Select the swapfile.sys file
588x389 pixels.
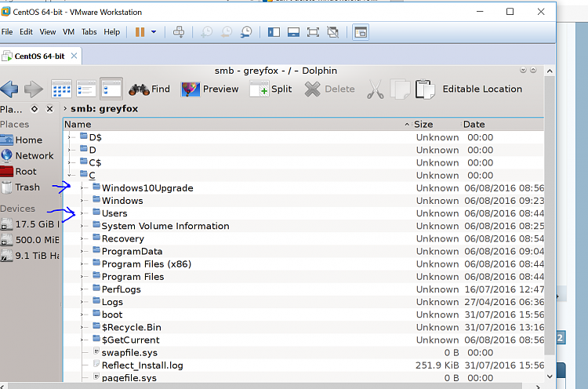pyautogui.click(x=129, y=353)
